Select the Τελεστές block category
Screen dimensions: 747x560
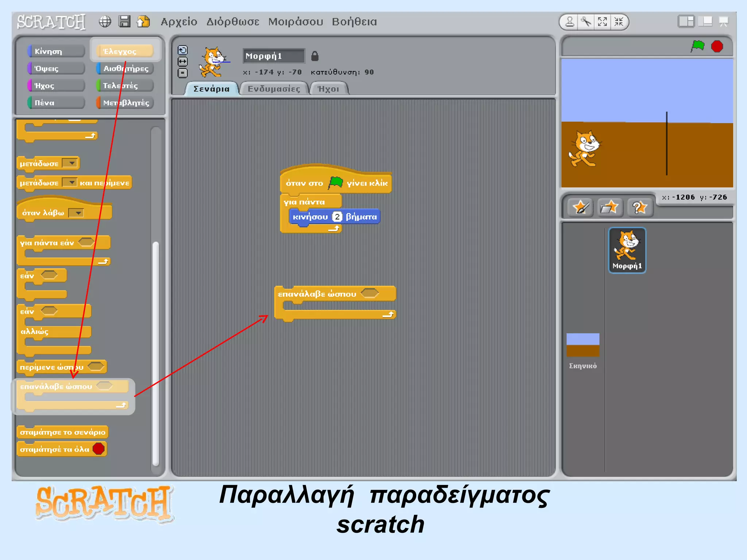coord(125,85)
